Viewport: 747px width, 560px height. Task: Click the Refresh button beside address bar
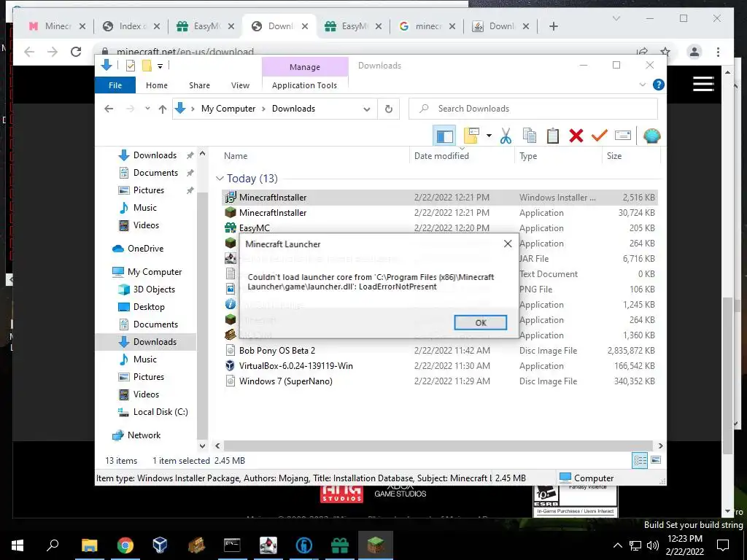(x=389, y=109)
